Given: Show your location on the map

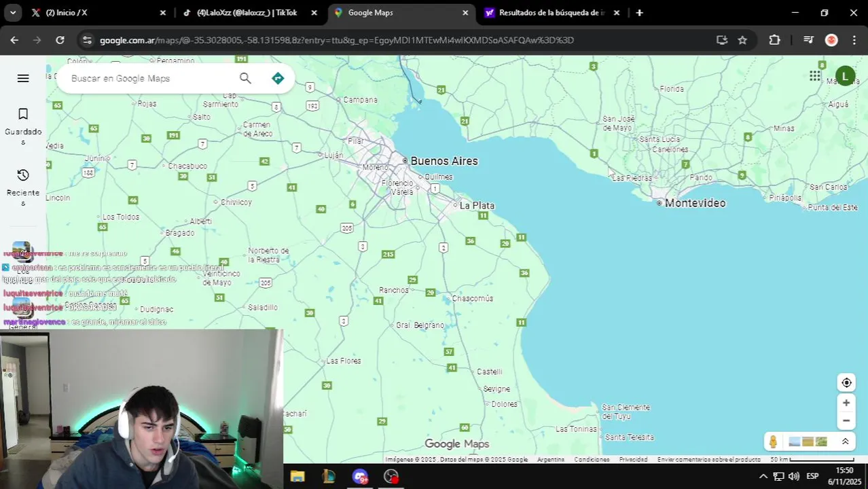Looking at the screenshot, I should (846, 382).
